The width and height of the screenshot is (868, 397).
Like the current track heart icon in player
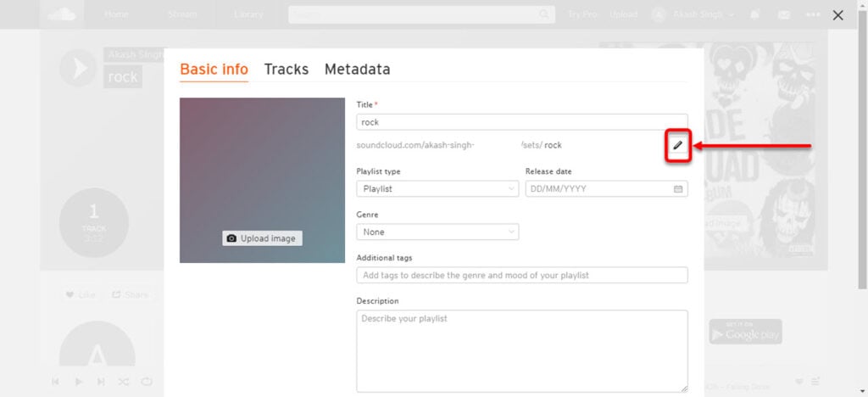pos(798,382)
